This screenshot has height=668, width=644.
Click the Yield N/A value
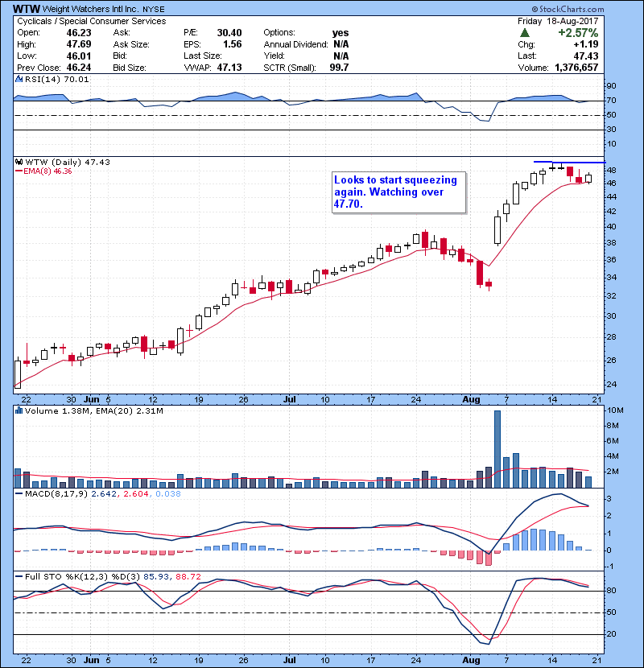(x=341, y=56)
